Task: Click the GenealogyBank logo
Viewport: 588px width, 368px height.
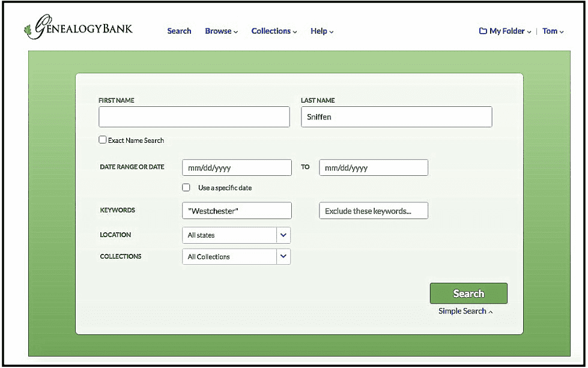Action: point(78,27)
